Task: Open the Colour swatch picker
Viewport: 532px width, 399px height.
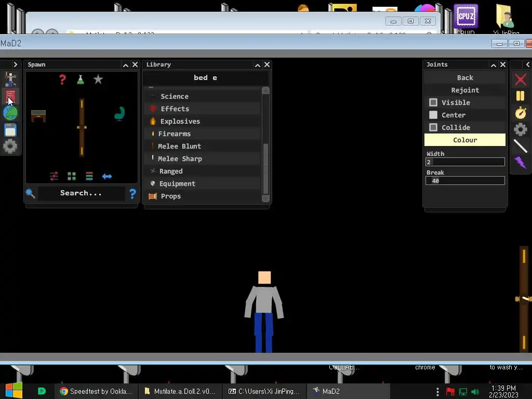Action: 465,140
